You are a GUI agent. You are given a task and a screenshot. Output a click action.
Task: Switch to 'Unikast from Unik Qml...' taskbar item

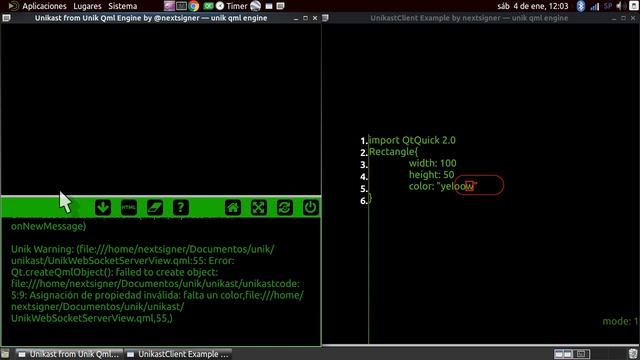pos(69,354)
